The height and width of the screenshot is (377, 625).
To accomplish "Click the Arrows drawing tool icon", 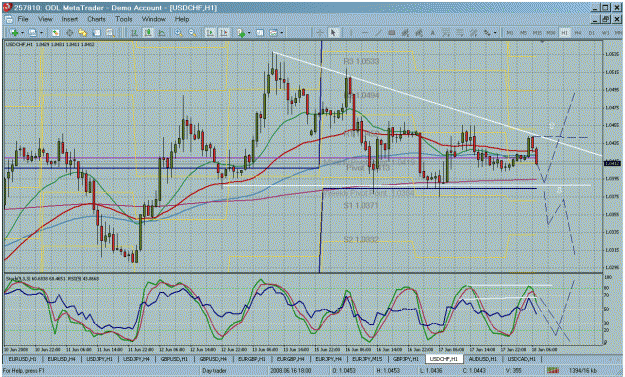I will pyautogui.click(x=487, y=33).
